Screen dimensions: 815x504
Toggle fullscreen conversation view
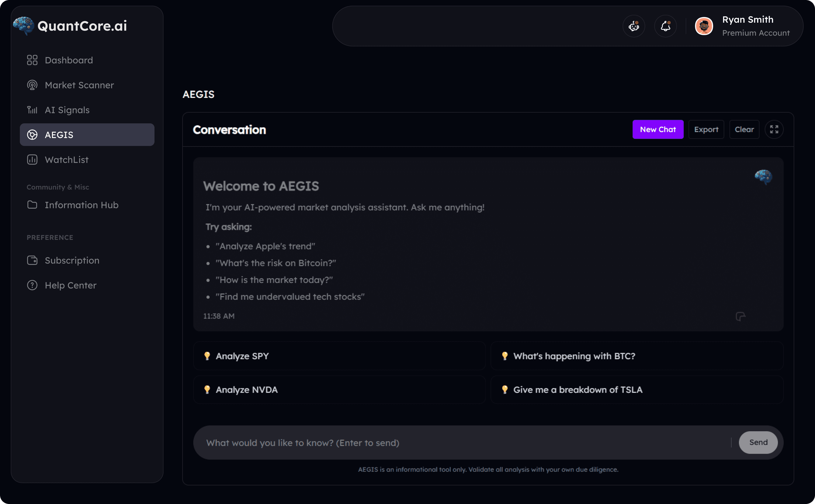coord(774,129)
